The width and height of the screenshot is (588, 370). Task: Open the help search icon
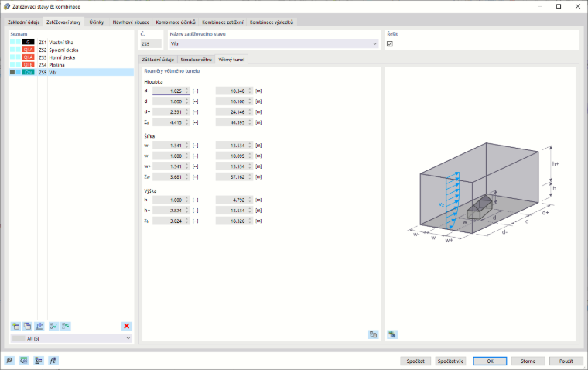tap(9, 361)
